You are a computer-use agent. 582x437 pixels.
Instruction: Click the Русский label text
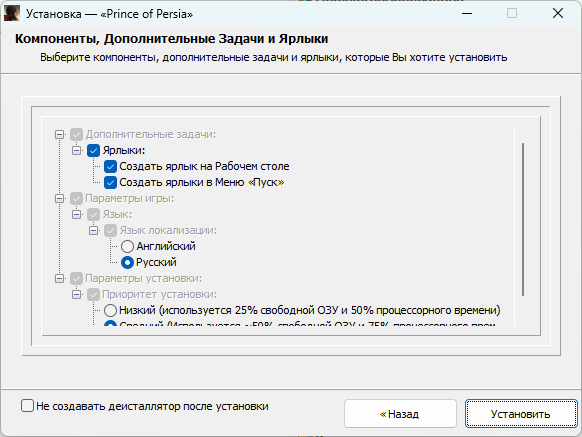coord(156,262)
